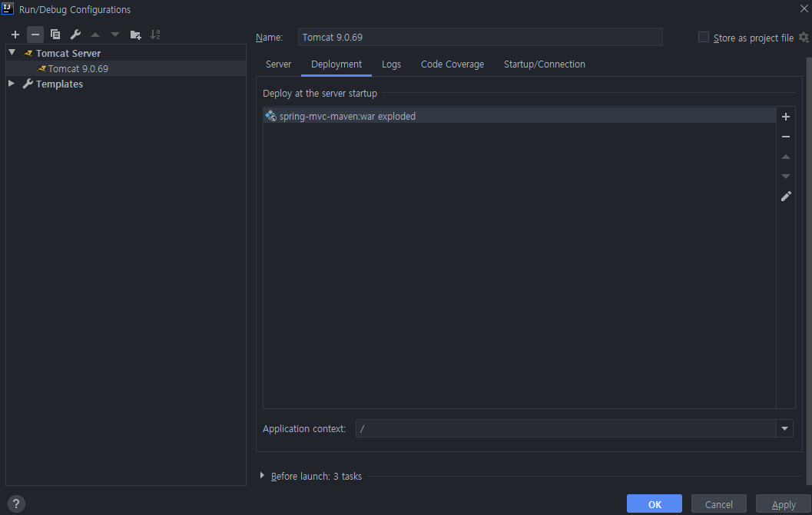Select spring-mvc-maven:war exploded in the deploy list

(x=519, y=116)
